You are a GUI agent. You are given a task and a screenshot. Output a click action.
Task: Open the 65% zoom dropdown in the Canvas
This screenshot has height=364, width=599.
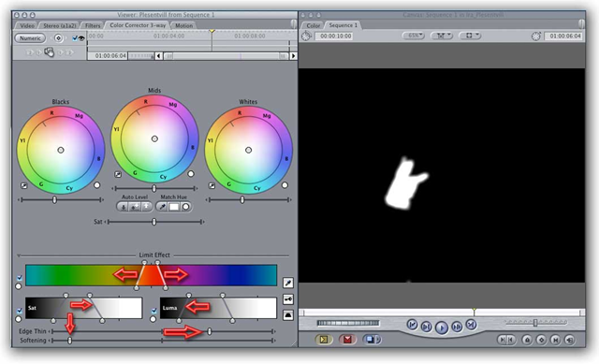pos(414,36)
